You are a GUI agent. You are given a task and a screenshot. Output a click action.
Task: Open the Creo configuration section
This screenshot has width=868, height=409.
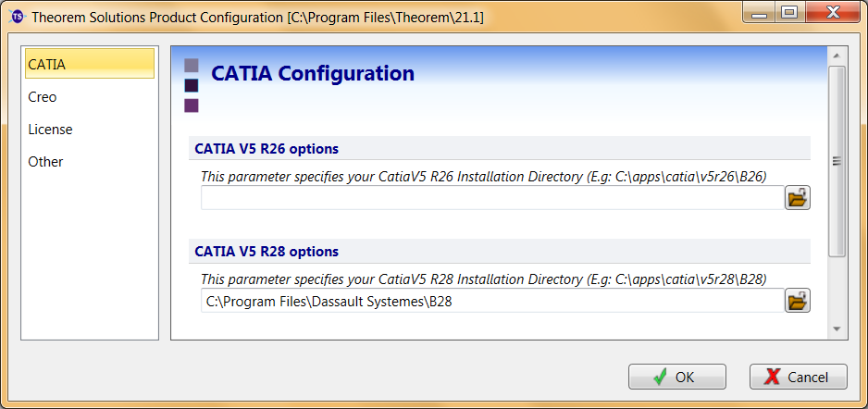tap(90, 97)
